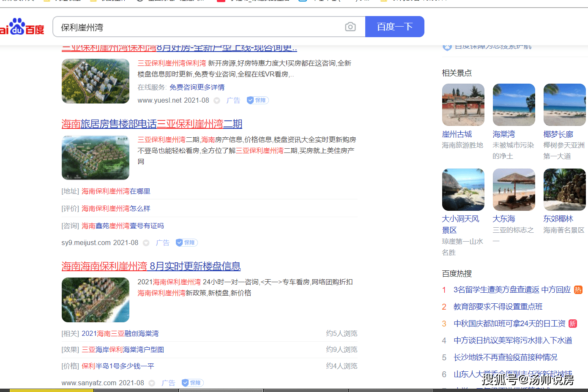588x392 pixels.
Task: Click the 保障 badge beside www.yuesl.net
Action: tap(257, 100)
